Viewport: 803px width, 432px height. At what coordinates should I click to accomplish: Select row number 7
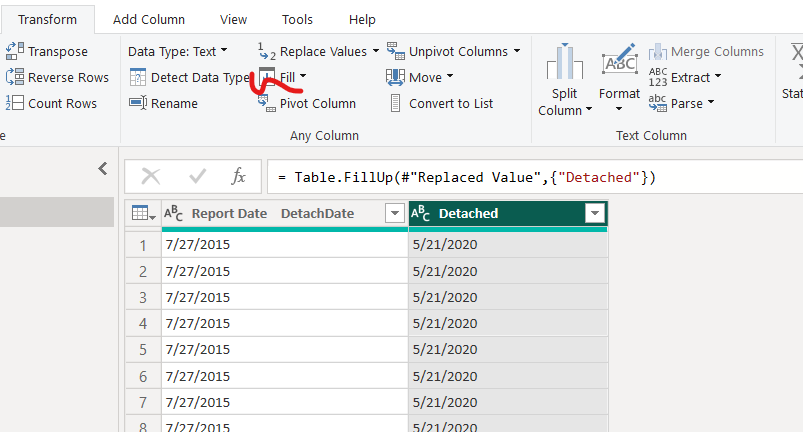point(143,402)
